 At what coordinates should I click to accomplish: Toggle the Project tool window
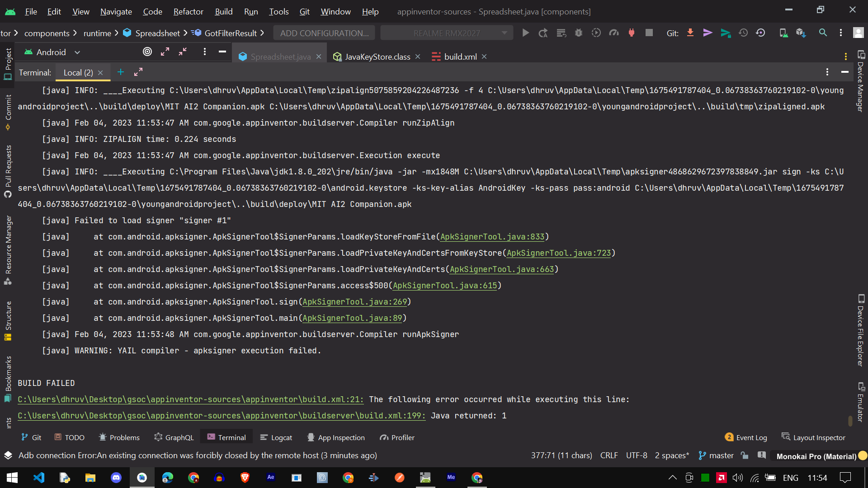coord(8,63)
